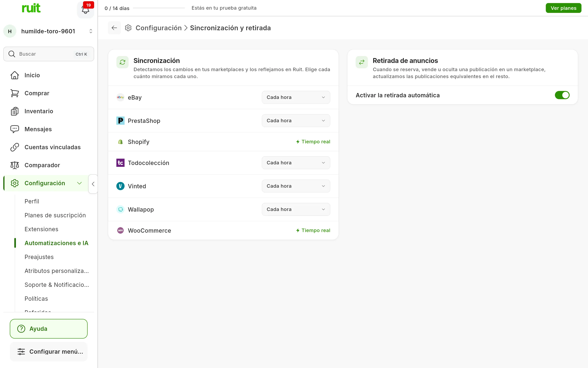Open Preajustes settings page
The width and height of the screenshot is (588, 368).
pyautogui.click(x=39, y=257)
